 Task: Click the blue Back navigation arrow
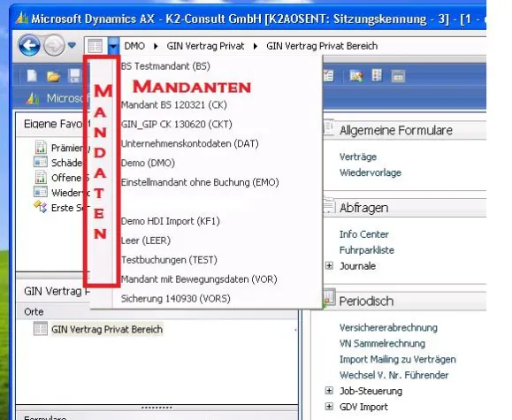pos(29,45)
